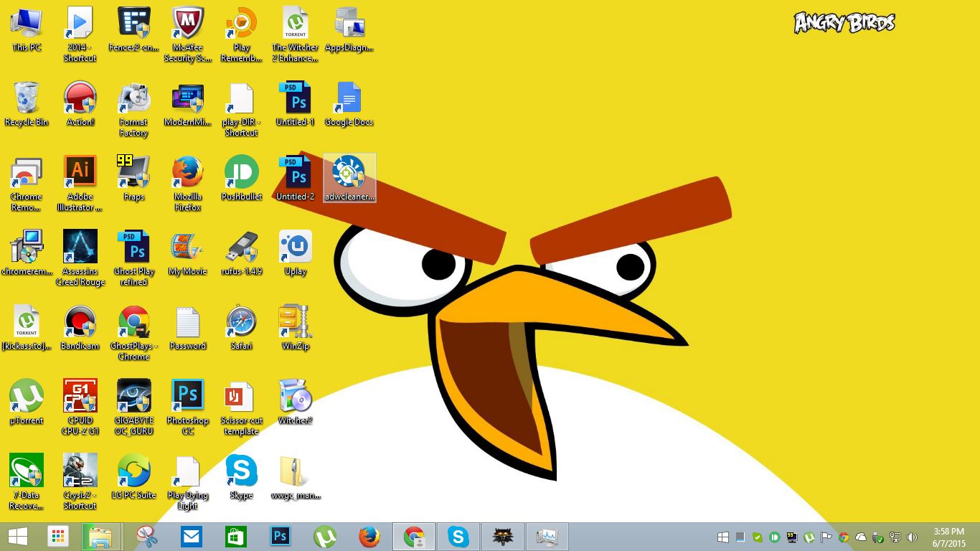The height and width of the screenshot is (551, 980).
Task: Click the WinZip desktop shortcut
Action: tap(295, 324)
